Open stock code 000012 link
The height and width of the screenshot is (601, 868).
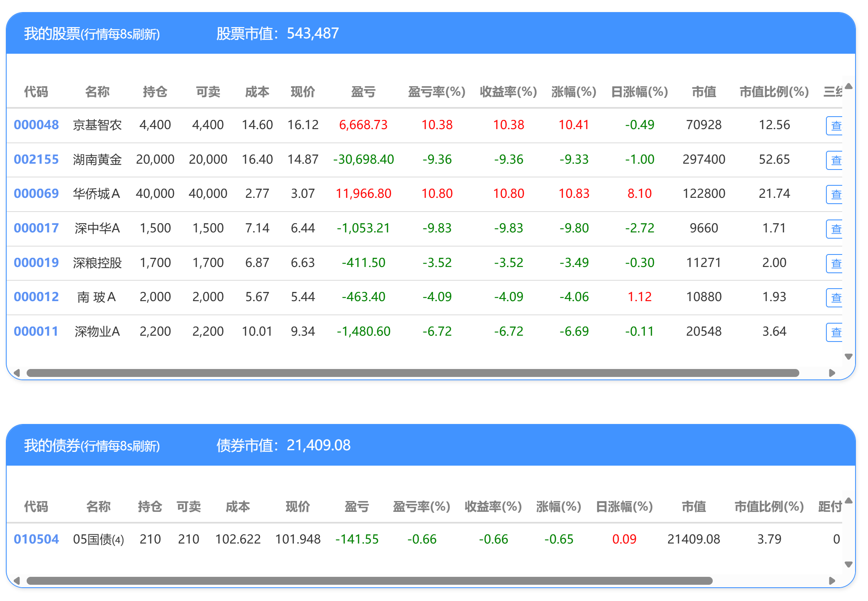click(36, 297)
